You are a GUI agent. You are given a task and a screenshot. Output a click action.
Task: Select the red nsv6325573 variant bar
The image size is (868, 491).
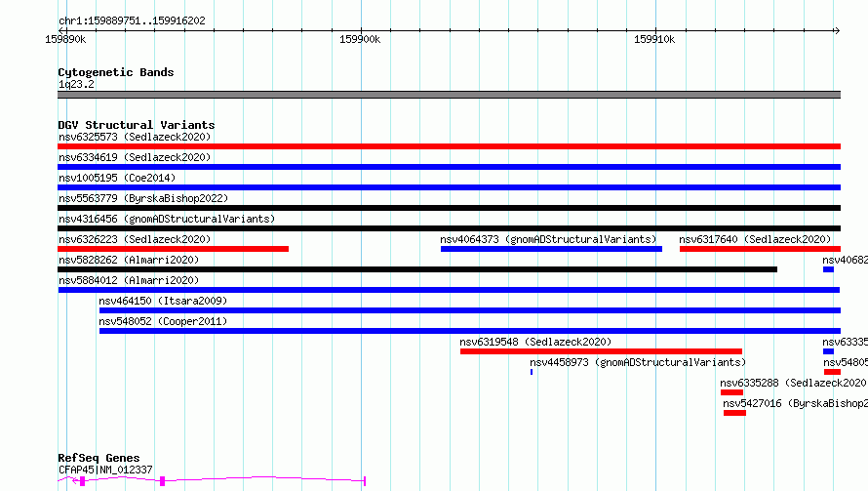[x=449, y=146]
